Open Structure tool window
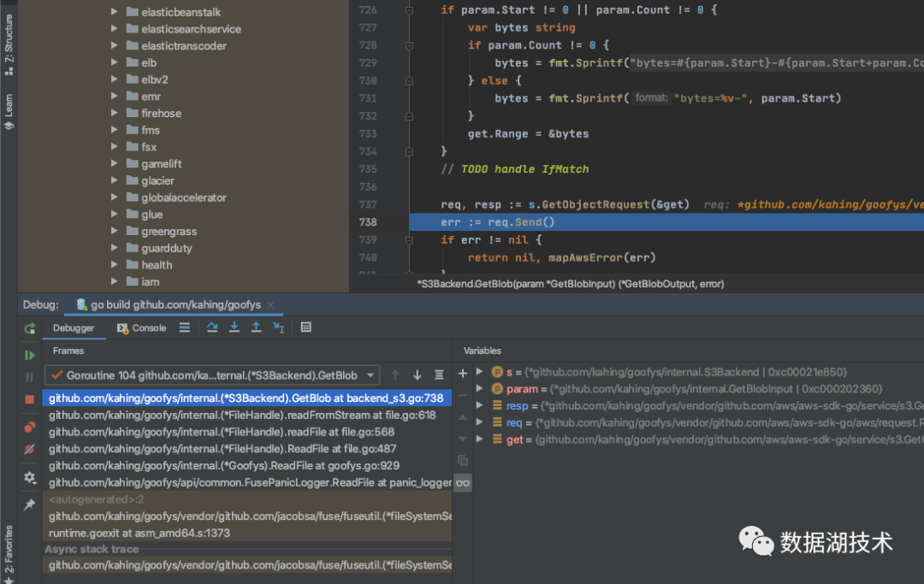 (9, 44)
